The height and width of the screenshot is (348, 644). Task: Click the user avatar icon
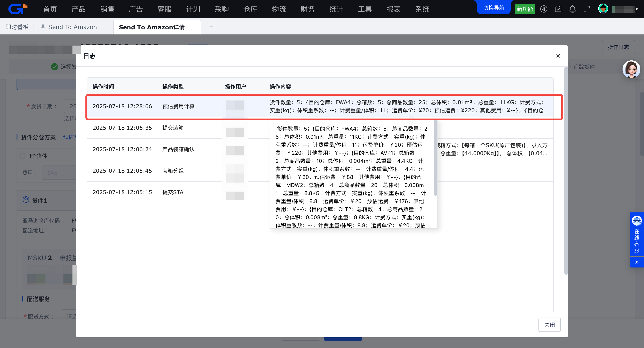click(x=603, y=9)
